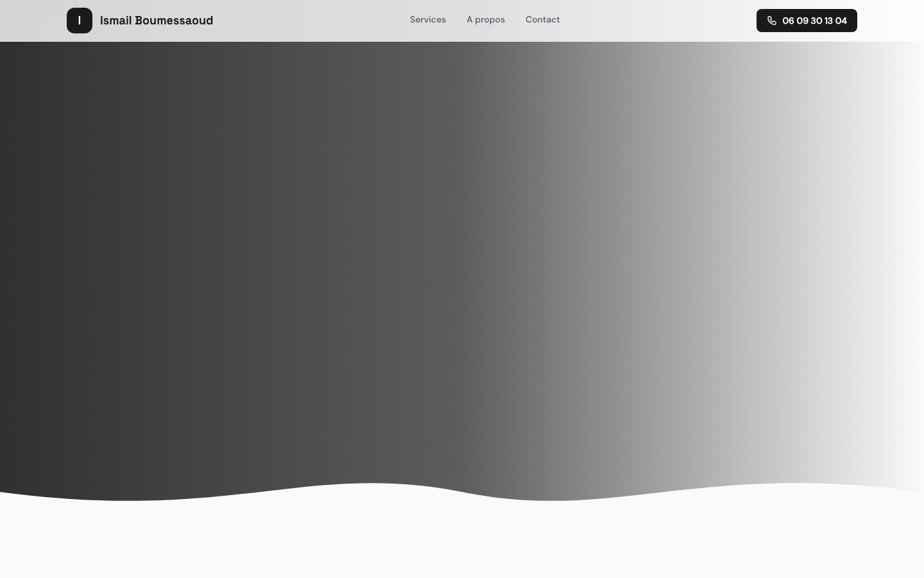Return home via the square logo badge
The image size is (924, 578).
80,21
